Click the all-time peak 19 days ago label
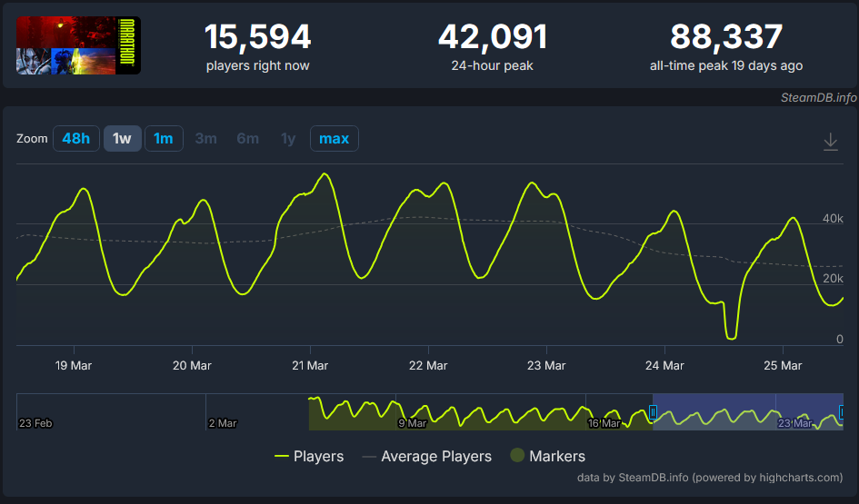This screenshot has height=504, width=859. 726,65
